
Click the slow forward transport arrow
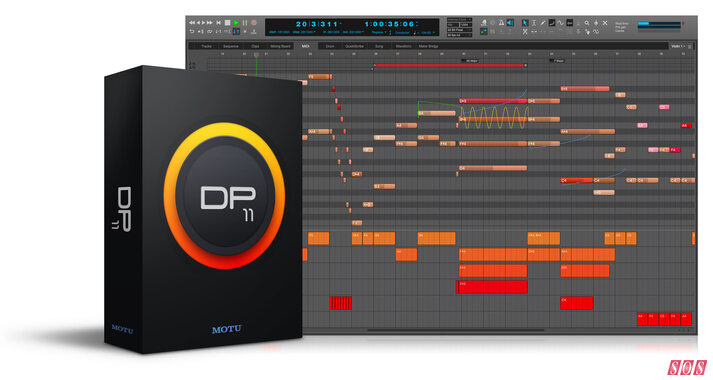click(x=203, y=23)
